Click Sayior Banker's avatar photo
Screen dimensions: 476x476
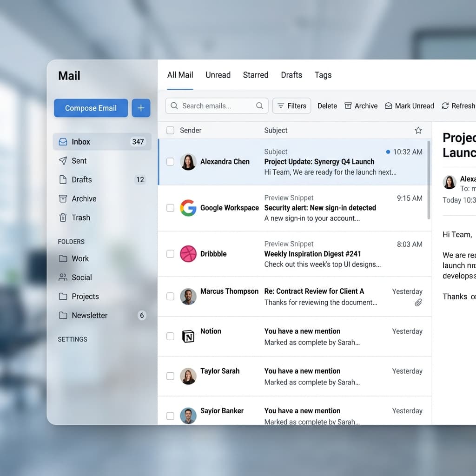tap(188, 416)
